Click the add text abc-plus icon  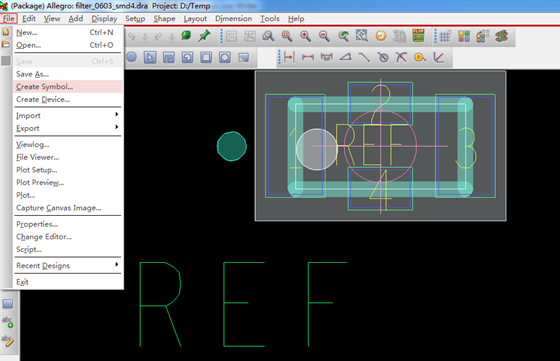pos(8,322)
